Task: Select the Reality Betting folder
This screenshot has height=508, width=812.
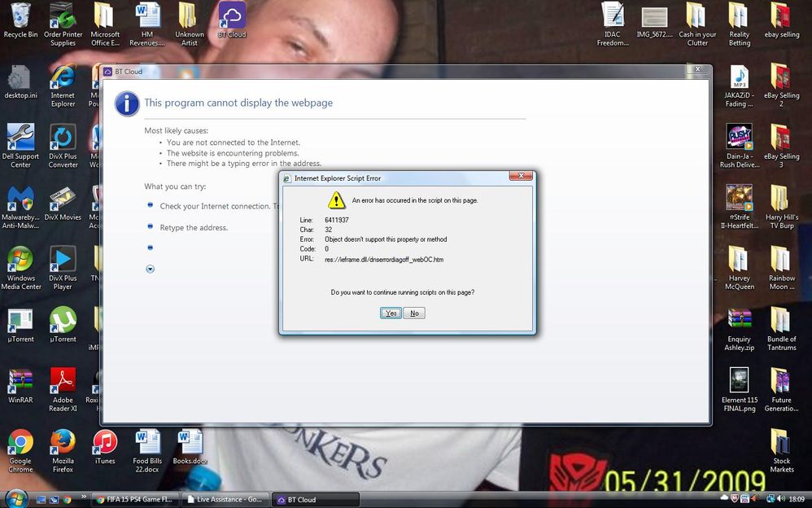Action: coord(740,24)
